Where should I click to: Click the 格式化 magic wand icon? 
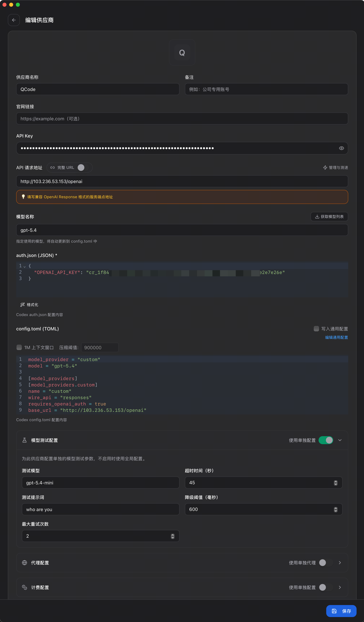coord(22,305)
